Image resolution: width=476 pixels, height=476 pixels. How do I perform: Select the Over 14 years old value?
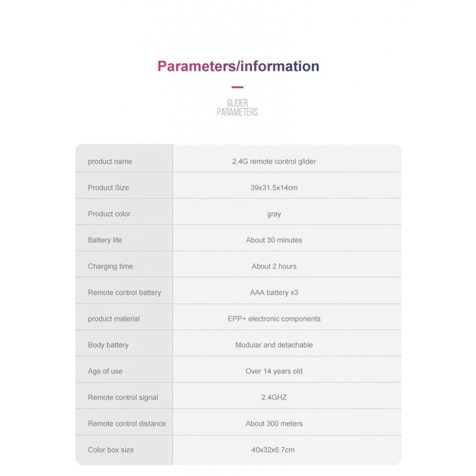[274, 371]
